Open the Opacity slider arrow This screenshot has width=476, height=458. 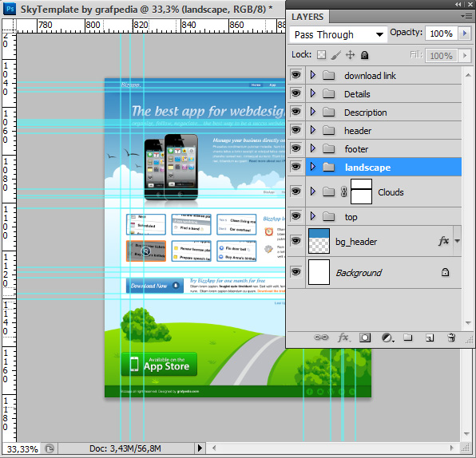click(465, 34)
